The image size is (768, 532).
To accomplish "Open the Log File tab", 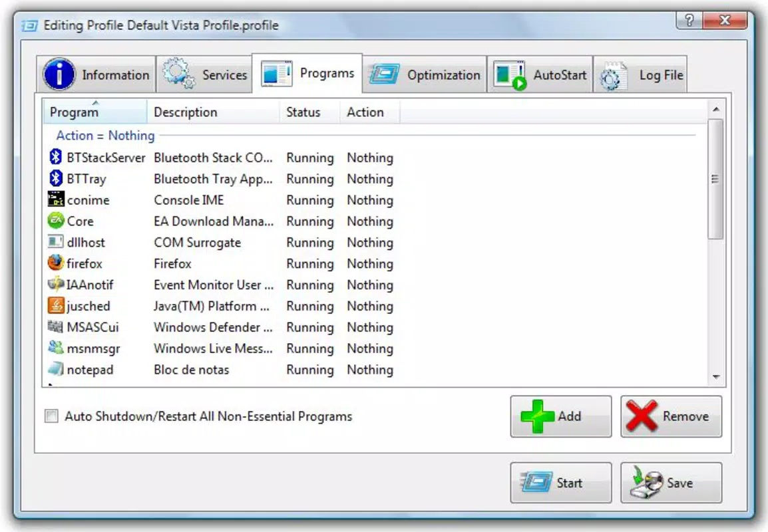I will pyautogui.click(x=640, y=74).
